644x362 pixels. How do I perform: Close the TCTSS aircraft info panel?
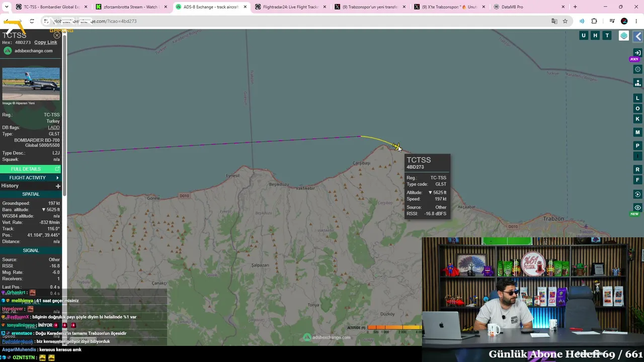pyautogui.click(x=57, y=35)
